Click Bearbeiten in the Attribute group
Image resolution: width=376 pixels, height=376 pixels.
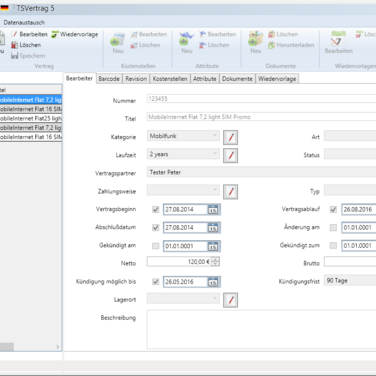point(218,34)
